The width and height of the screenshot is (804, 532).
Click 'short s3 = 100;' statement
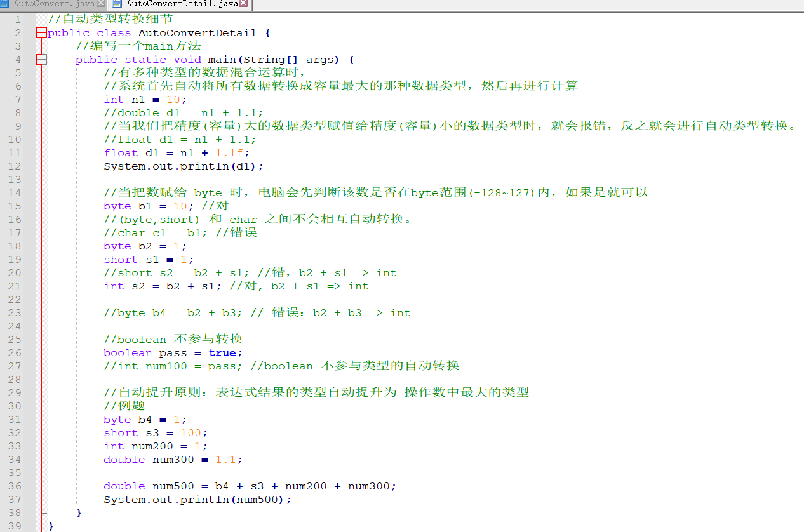[x=156, y=433]
